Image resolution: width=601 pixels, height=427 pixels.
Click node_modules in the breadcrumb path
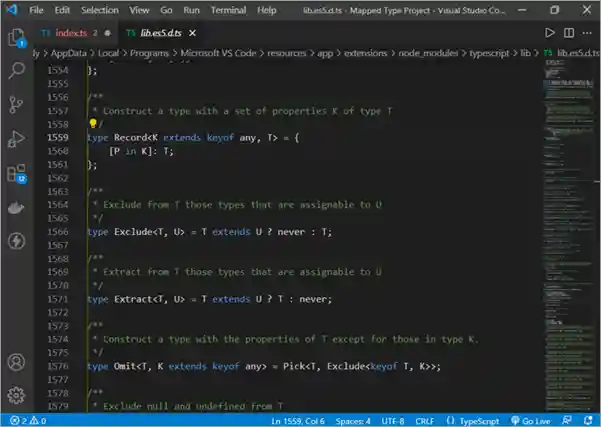pos(428,53)
